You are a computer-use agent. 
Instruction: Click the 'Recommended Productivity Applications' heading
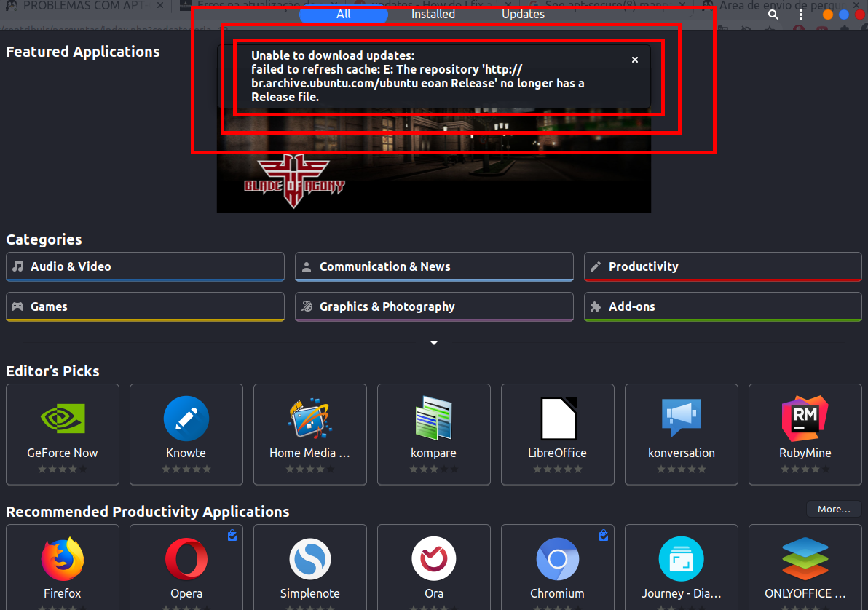(148, 512)
